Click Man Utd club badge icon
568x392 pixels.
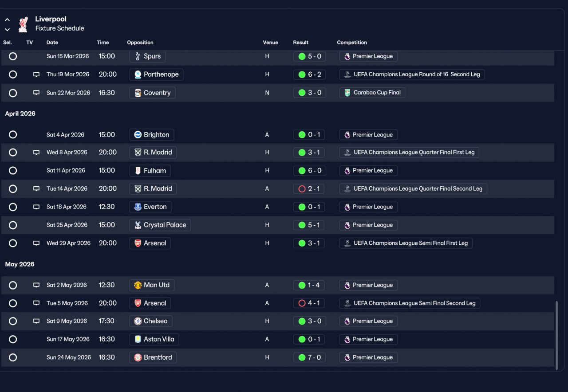pyautogui.click(x=138, y=285)
